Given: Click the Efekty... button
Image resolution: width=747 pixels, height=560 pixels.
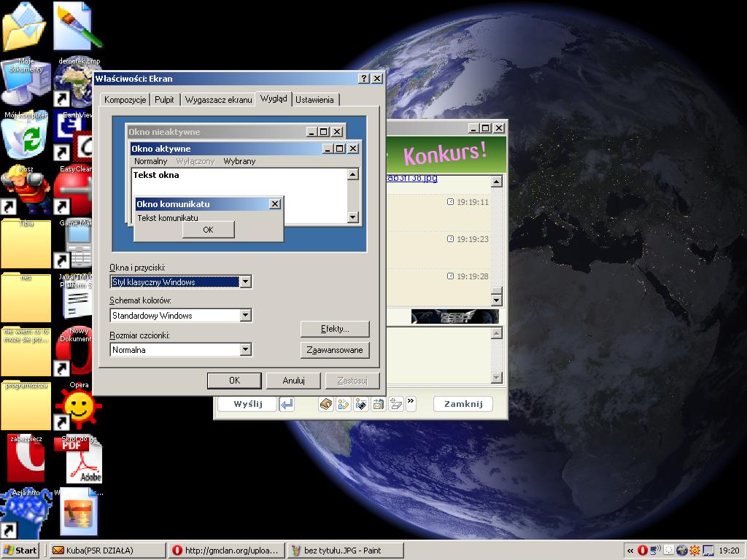Looking at the screenshot, I should tap(335, 329).
